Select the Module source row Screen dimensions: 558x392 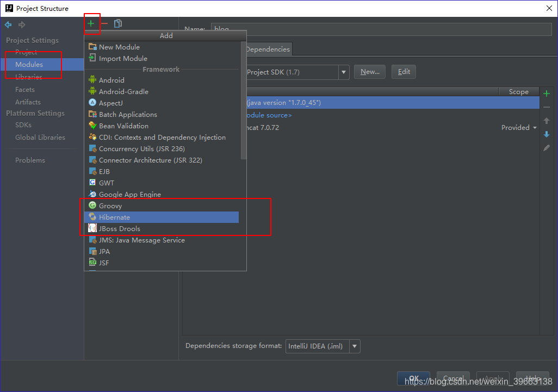[393, 115]
